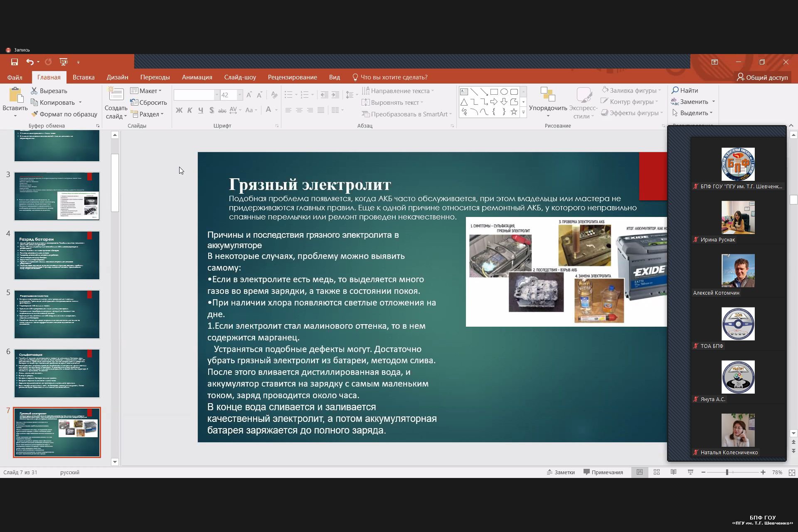Fit slide to current window icon
798x532 pixels.
click(792, 472)
